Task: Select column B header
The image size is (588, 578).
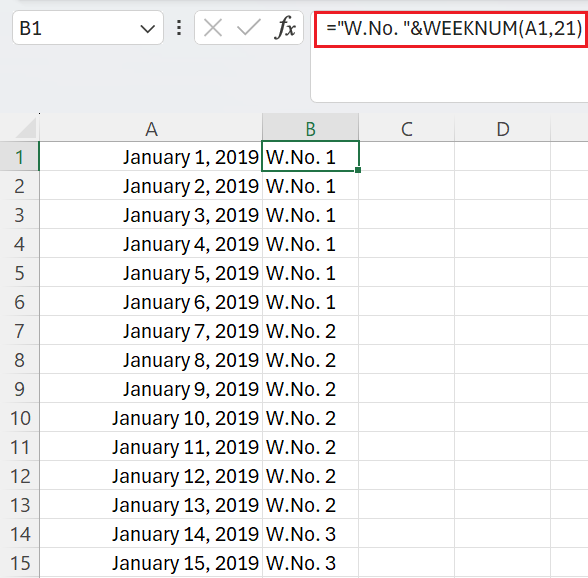Action: pos(310,129)
